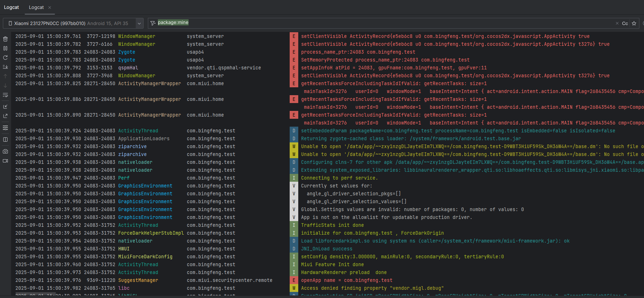644x298 pixels.
Task: Expand filter history via the funnel icon
Action: coord(153,23)
